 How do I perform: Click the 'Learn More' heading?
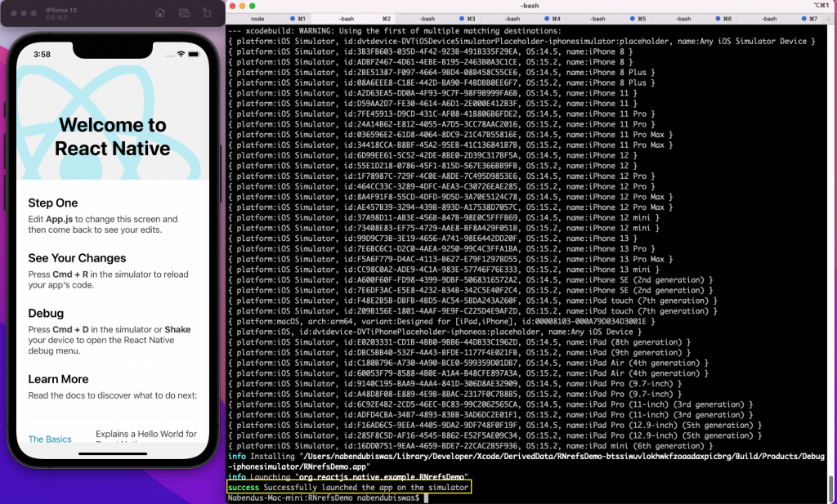[58, 379]
